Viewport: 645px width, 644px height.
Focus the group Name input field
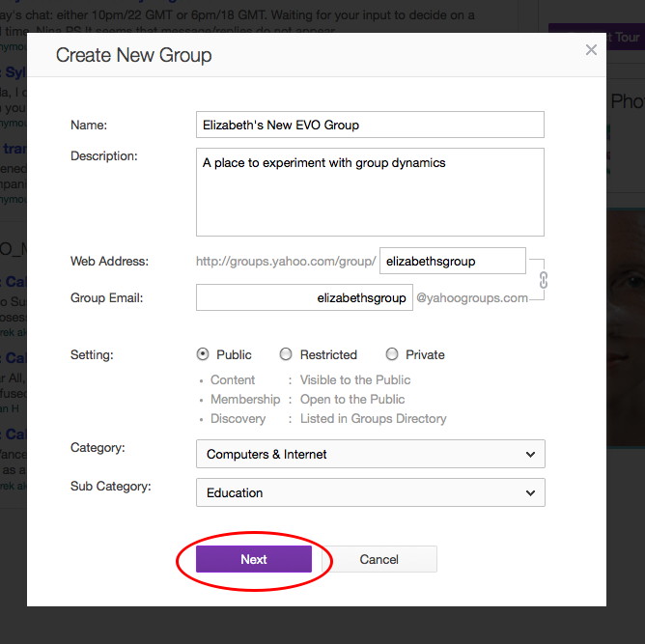(370, 125)
